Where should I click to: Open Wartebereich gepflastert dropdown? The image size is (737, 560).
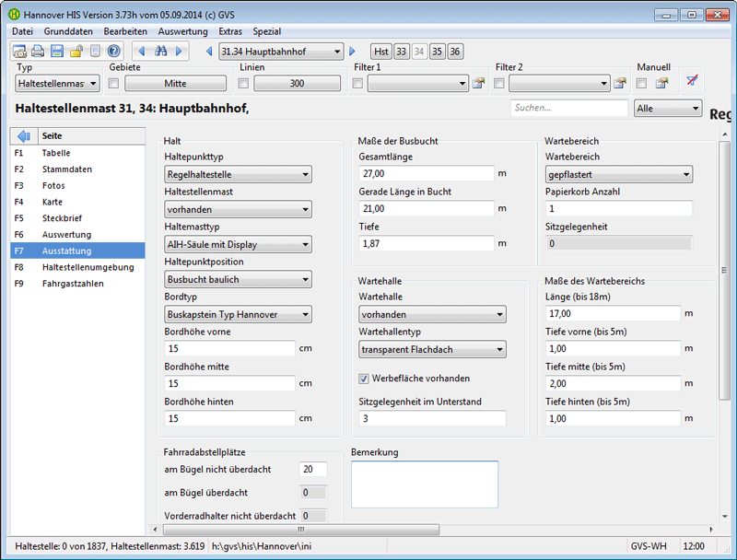[619, 174]
